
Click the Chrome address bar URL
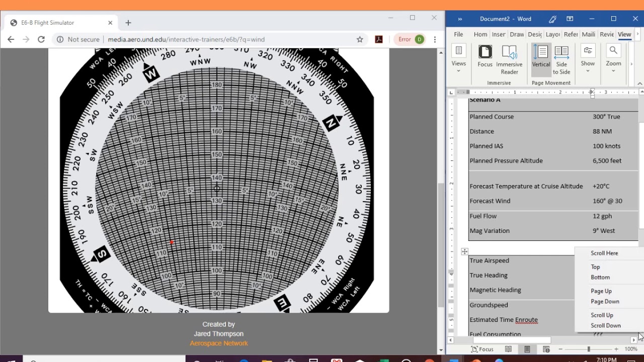click(x=186, y=39)
